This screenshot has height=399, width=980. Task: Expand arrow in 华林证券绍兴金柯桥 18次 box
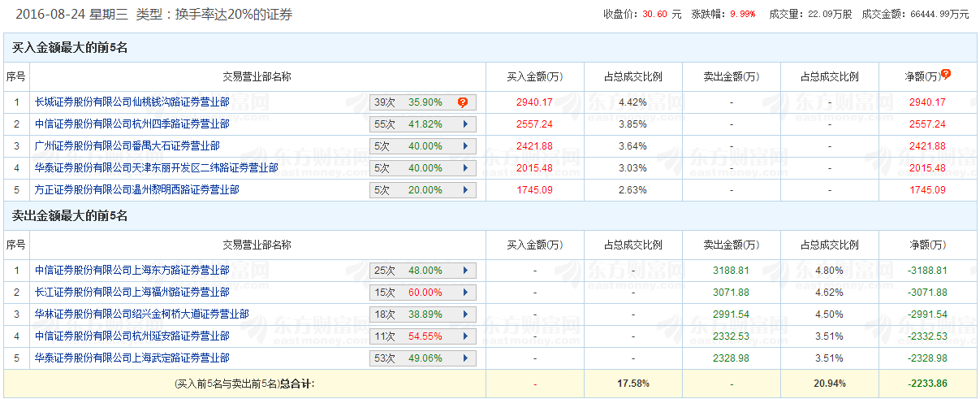pos(465,314)
